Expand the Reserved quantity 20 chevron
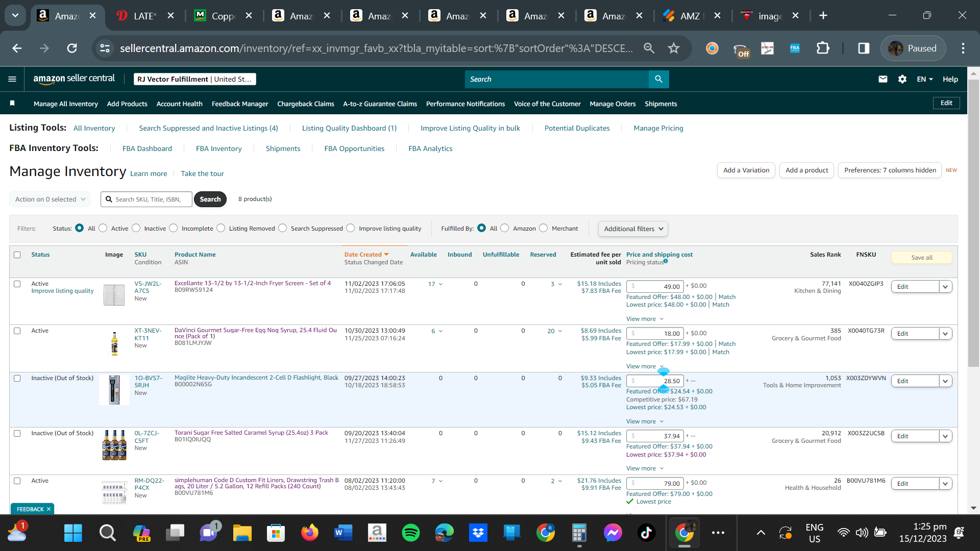Image resolution: width=980 pixels, height=551 pixels. pyautogui.click(x=560, y=331)
